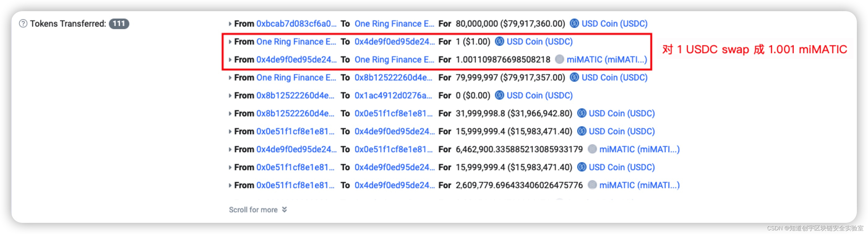Open One Ring Finance sender in 1 USDC row
Viewport: 868px width, 234px height.
[x=296, y=41]
